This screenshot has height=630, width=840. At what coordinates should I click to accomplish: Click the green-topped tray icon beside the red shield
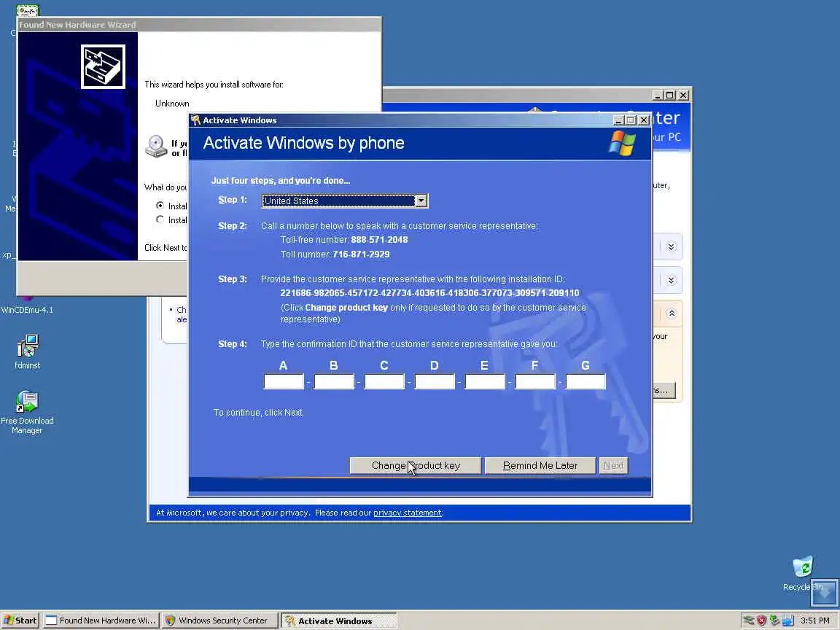[x=774, y=621]
